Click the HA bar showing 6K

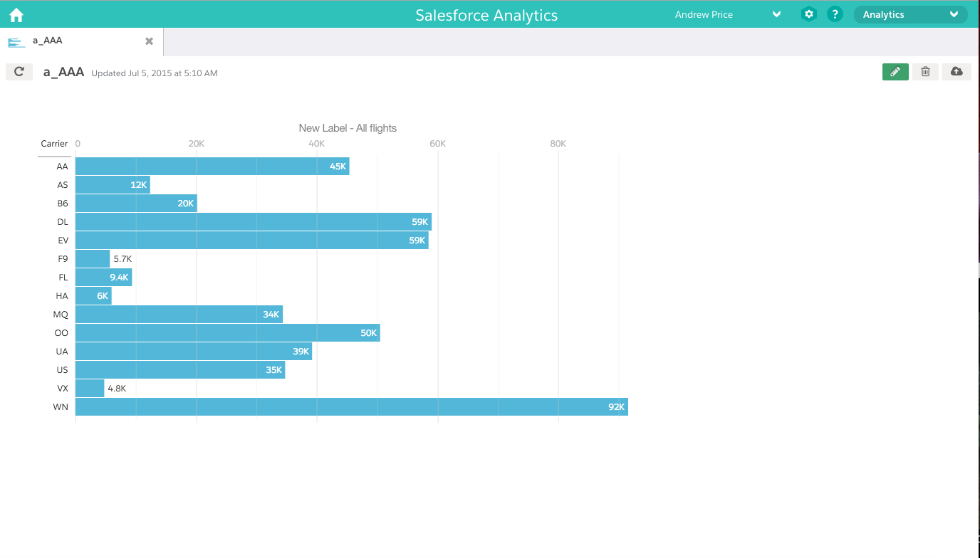[93, 295]
